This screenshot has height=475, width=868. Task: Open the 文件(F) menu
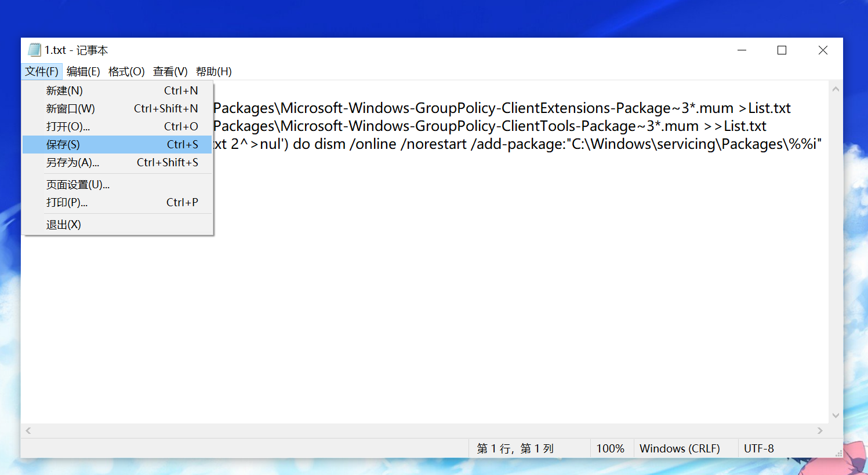tap(42, 71)
